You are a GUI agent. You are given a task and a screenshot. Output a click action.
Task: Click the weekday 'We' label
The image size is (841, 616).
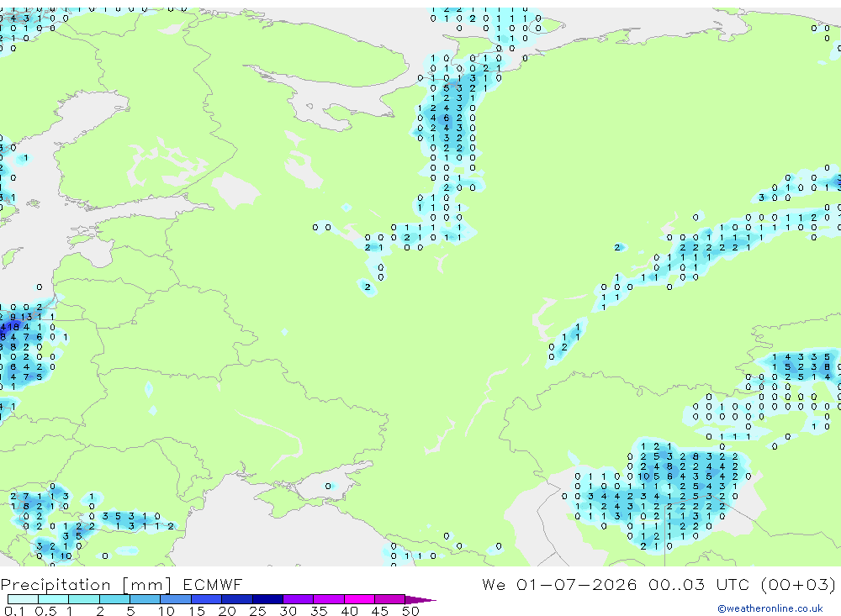point(494,584)
